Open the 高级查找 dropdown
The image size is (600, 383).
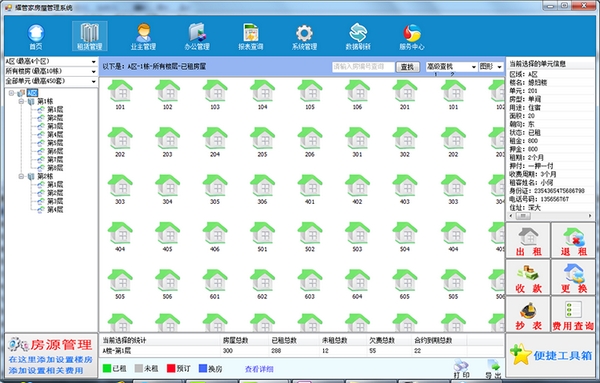pos(451,67)
